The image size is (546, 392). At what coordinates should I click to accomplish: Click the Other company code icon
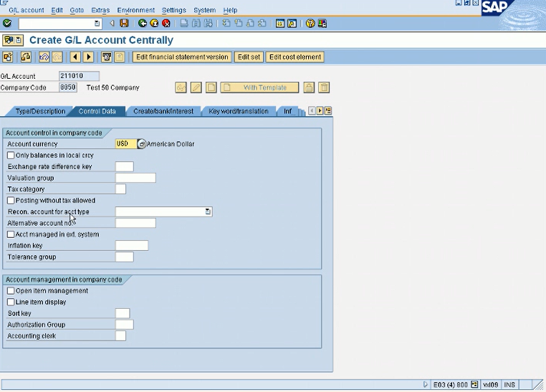tap(25, 57)
